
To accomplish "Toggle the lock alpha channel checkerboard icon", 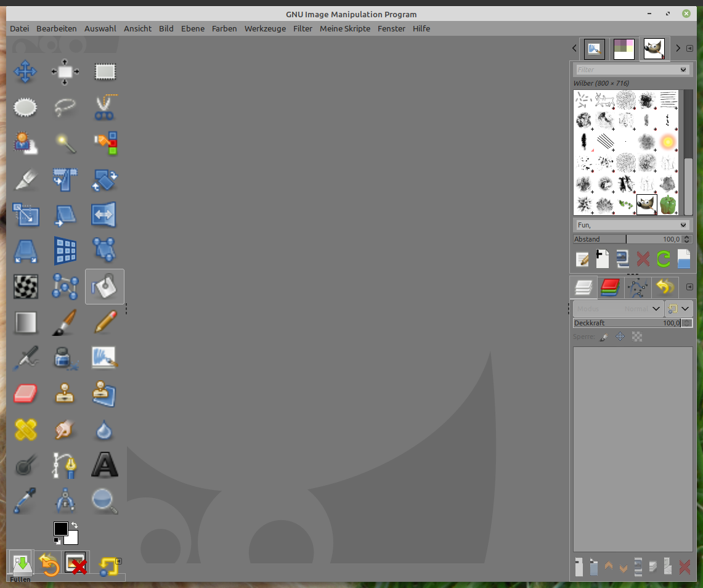I will pos(637,337).
